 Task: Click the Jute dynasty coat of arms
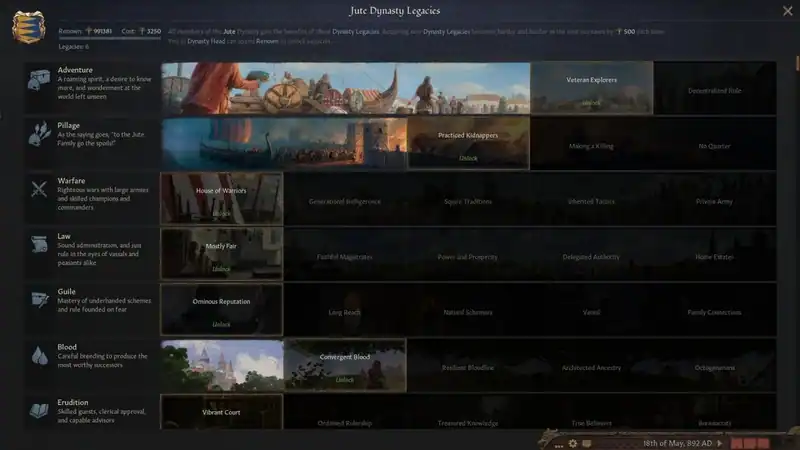[29, 27]
